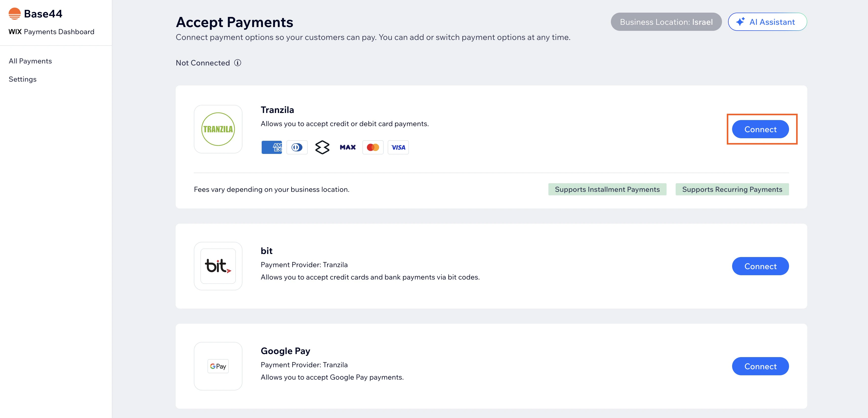Click the Visa card icon

click(x=398, y=147)
